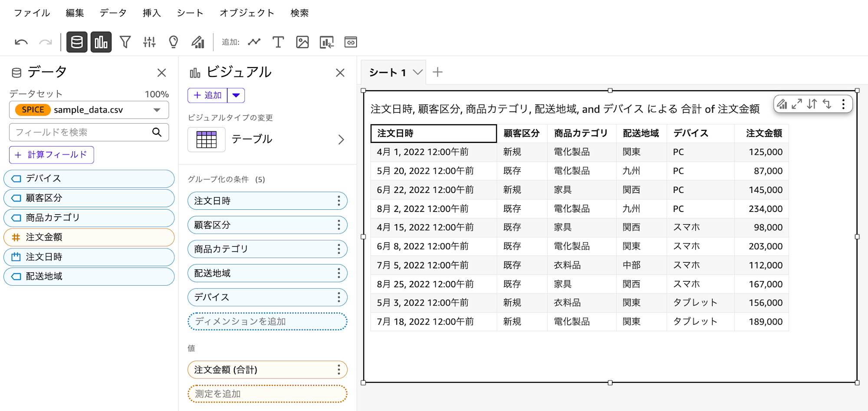Click the add image icon
The height and width of the screenshot is (411, 868).
pos(302,42)
